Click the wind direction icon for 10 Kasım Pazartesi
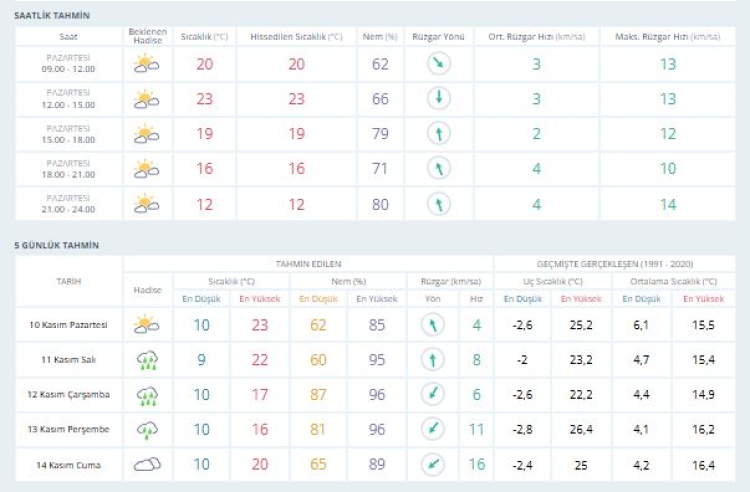 [432, 324]
